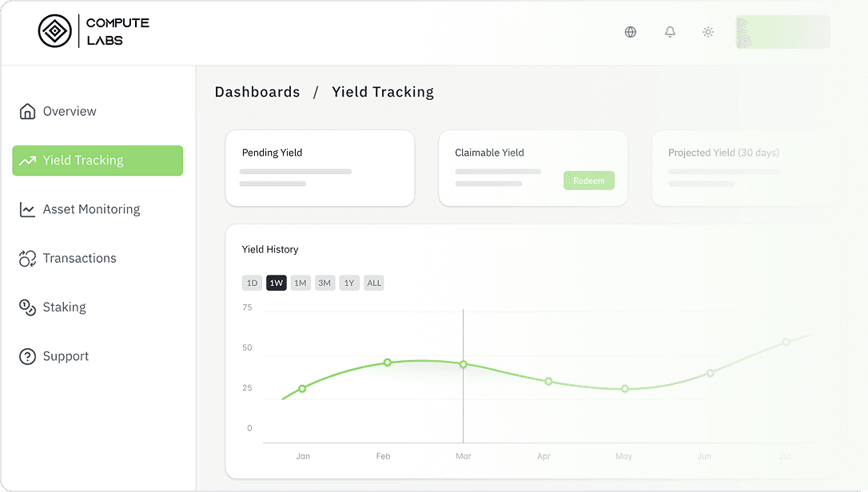
Task: Click the Jun data point on chart
Action: [711, 373]
